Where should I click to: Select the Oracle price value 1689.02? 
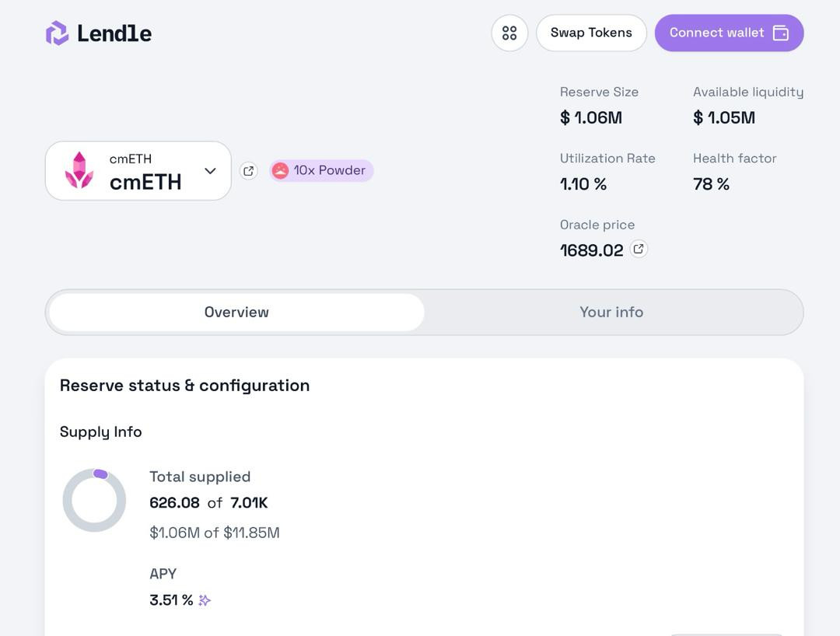click(592, 250)
